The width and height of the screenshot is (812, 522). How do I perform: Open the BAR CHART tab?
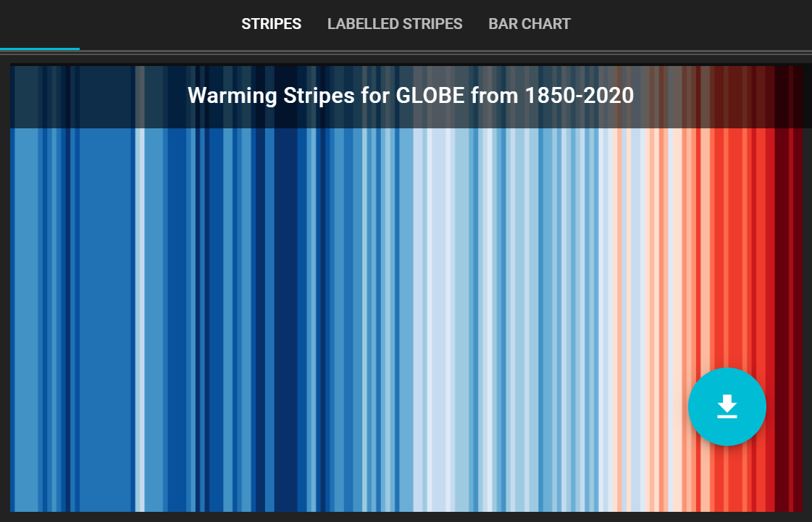[530, 24]
